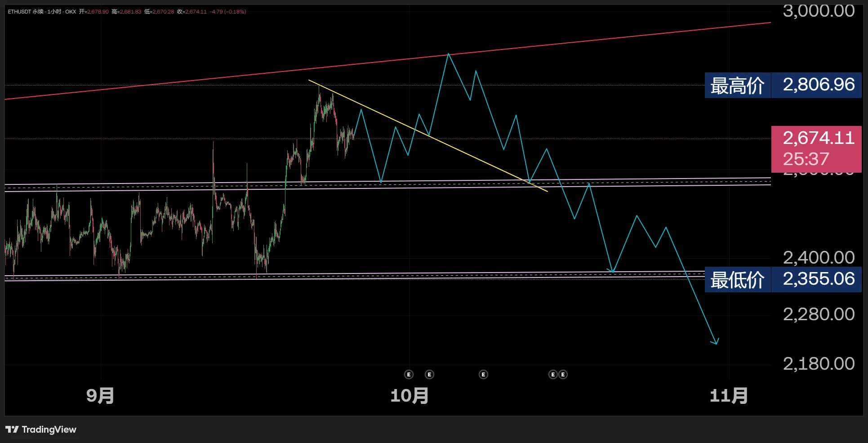Click the 2,180.00 price axis label
Image resolution: width=868 pixels, height=443 pixels.
(x=819, y=364)
